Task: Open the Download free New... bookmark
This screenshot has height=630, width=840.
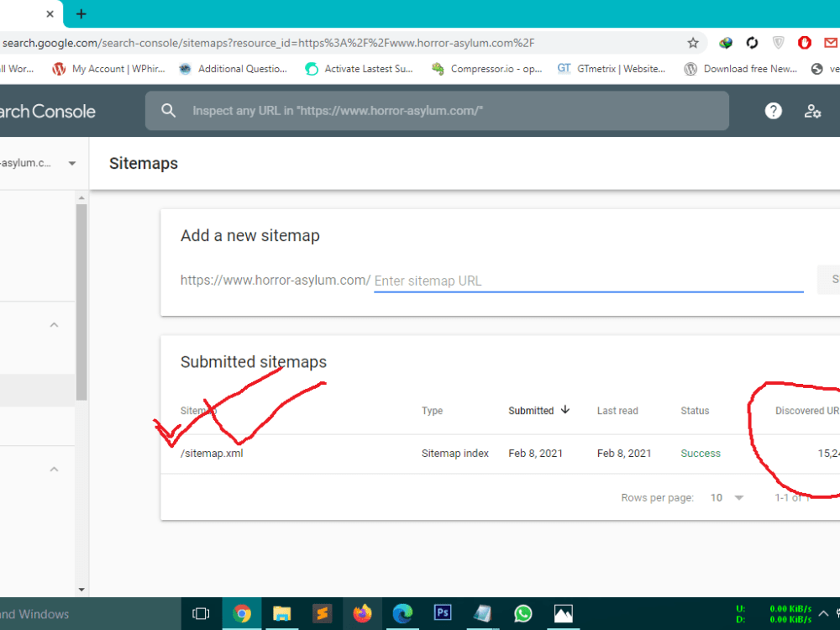Action: [x=740, y=69]
